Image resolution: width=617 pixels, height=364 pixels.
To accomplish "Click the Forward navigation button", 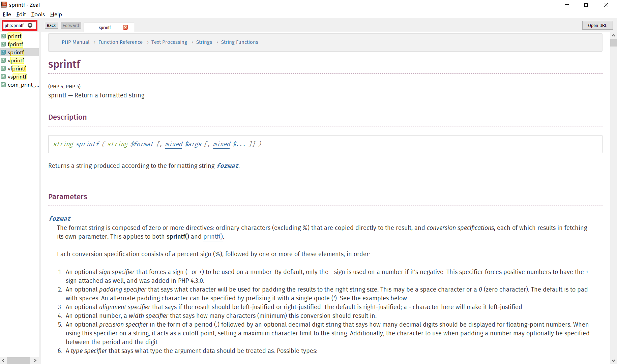I will (71, 25).
